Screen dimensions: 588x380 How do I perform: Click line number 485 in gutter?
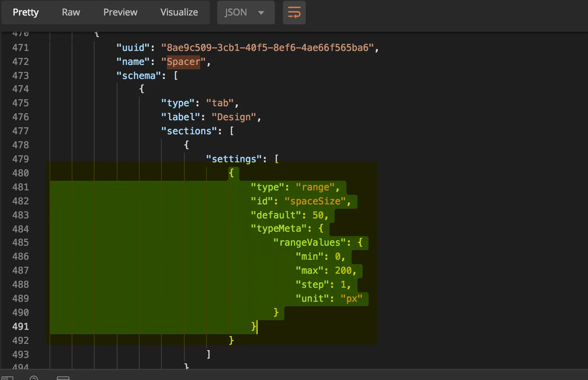coord(21,242)
